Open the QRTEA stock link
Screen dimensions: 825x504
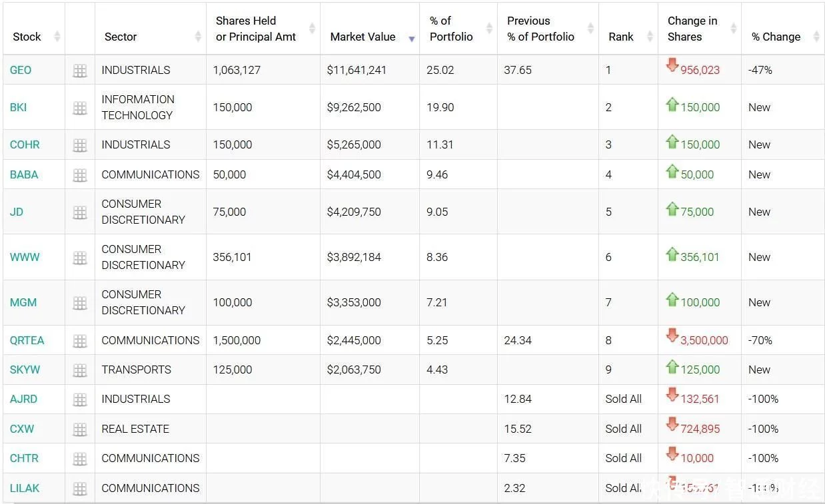(x=27, y=341)
